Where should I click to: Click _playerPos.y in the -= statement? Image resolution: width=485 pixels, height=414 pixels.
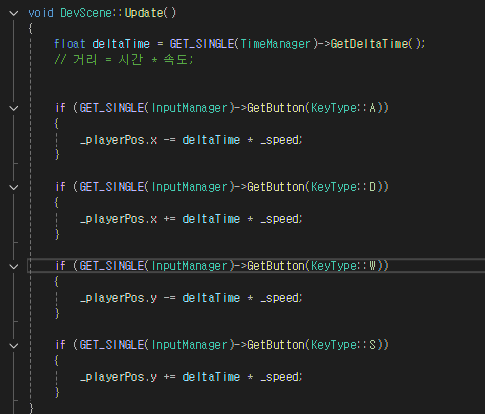(x=118, y=298)
